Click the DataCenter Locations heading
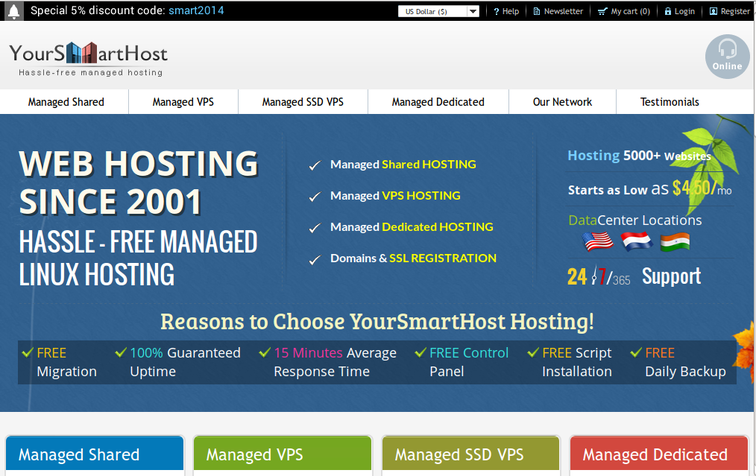756x476 pixels. 635,220
